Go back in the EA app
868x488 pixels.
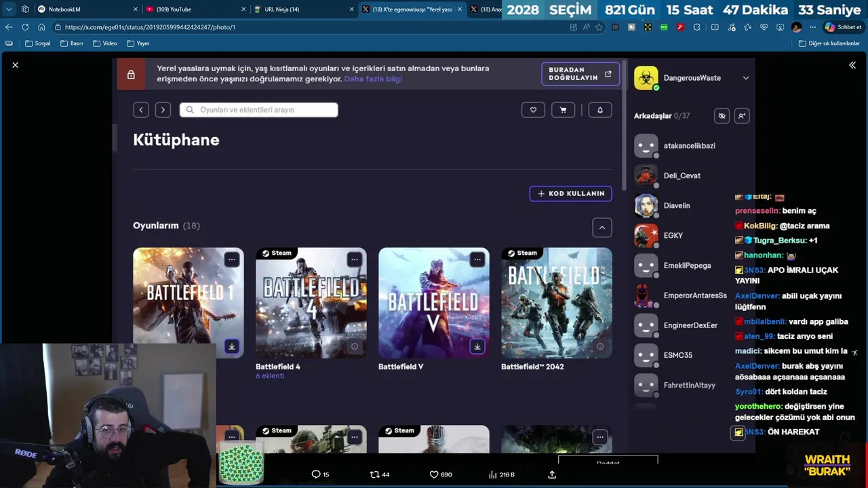[x=141, y=110]
